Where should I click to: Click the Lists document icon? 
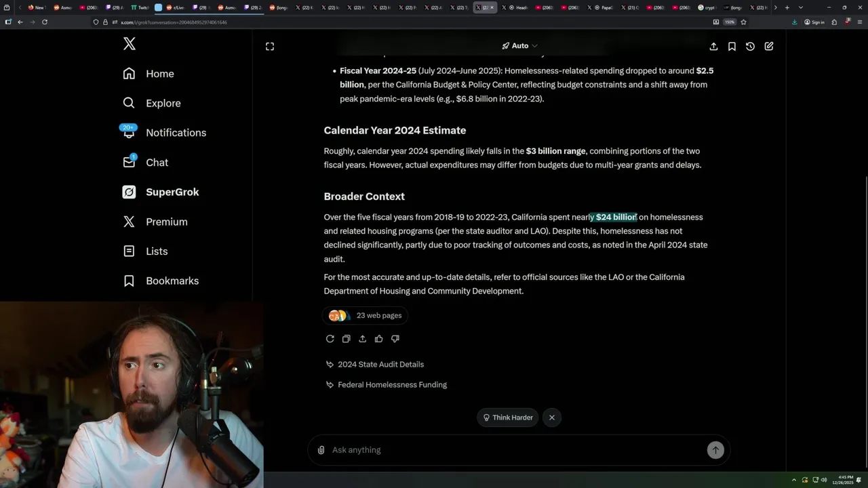(x=129, y=251)
